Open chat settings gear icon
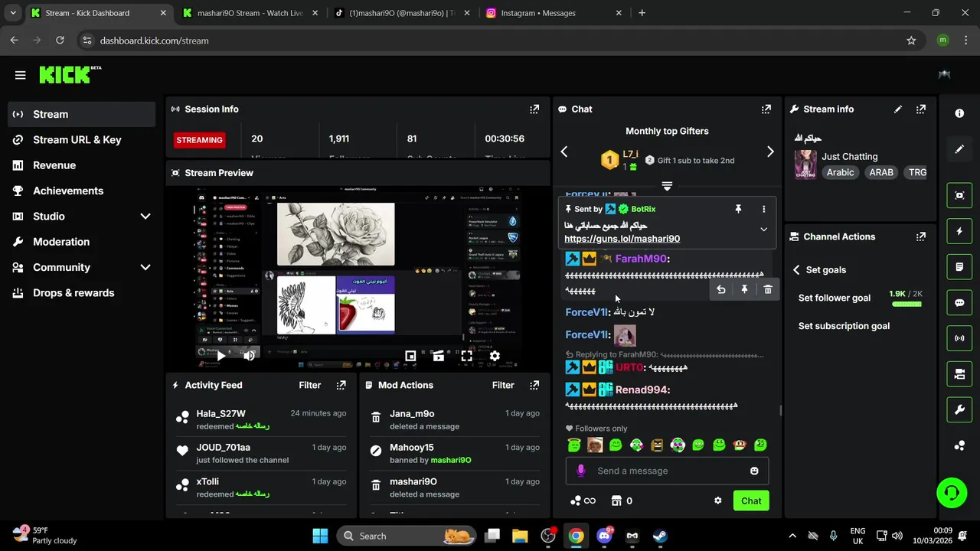Image resolution: width=980 pixels, height=551 pixels. coord(718,500)
